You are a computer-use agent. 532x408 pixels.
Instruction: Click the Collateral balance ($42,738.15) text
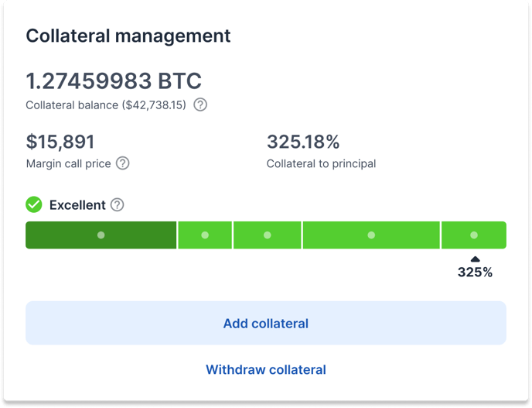pyautogui.click(x=106, y=105)
